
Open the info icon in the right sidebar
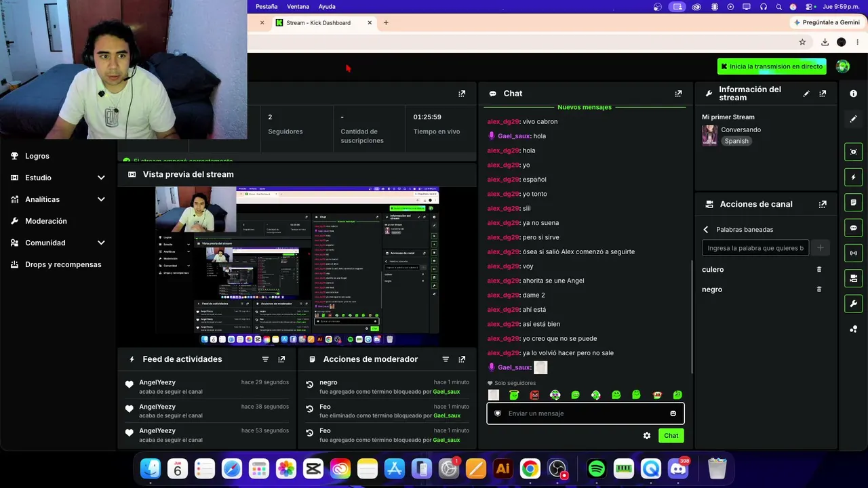[854, 94]
